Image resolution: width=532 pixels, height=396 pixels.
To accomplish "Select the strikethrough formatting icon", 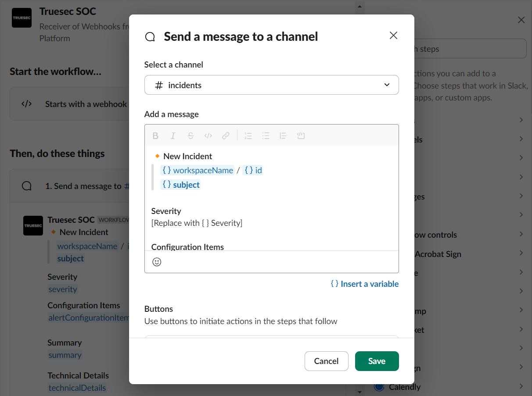I will 191,136.
